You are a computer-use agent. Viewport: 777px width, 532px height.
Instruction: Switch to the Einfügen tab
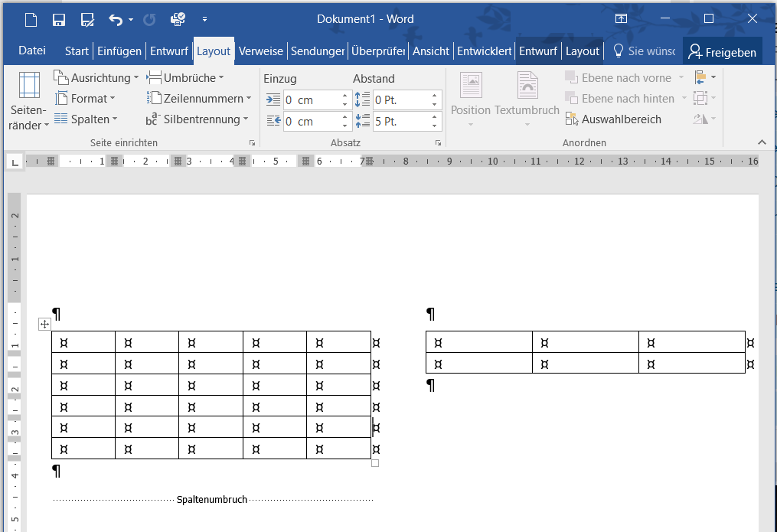coord(119,51)
